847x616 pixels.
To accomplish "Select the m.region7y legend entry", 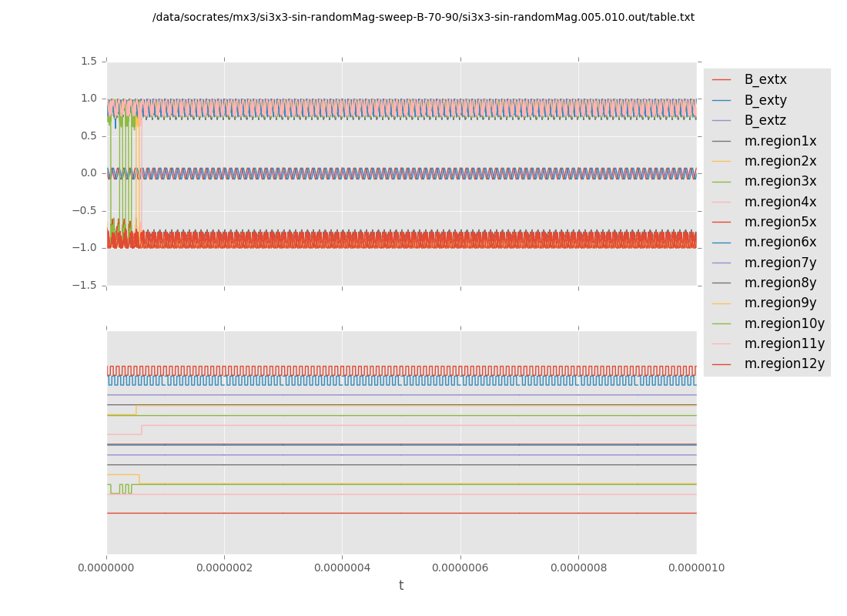I will pyautogui.click(x=780, y=263).
